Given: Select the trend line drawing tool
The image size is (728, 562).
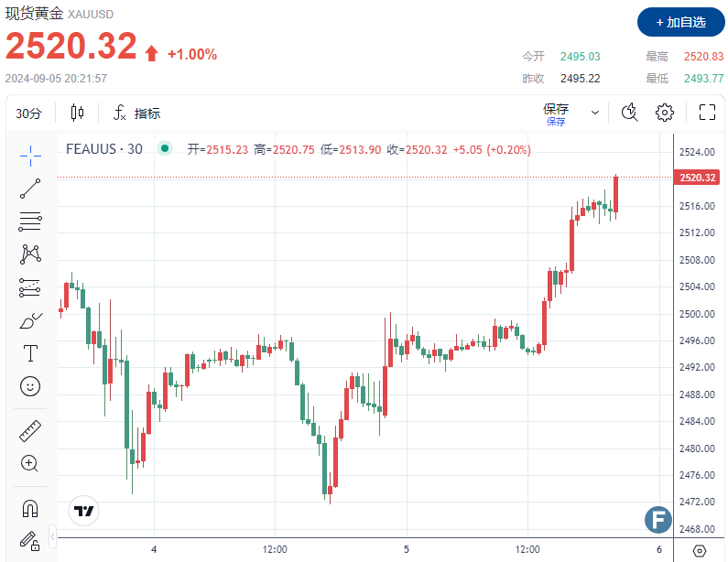Looking at the screenshot, I should pos(30,189).
